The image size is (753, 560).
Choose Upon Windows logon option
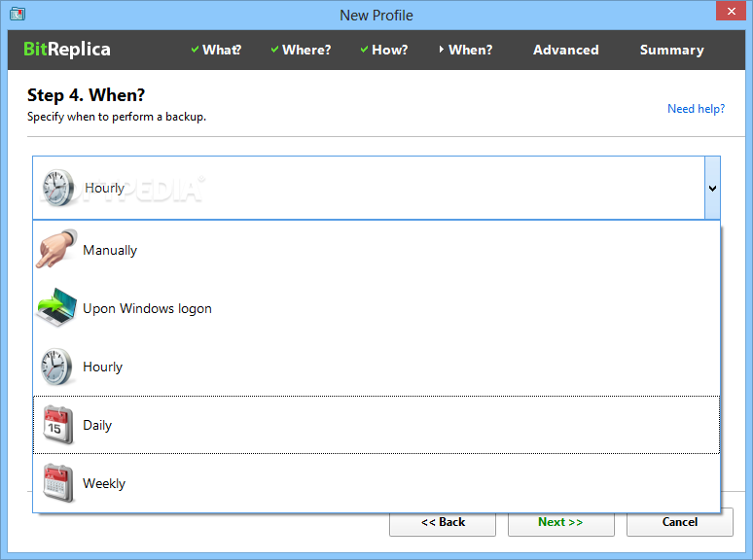(x=376, y=308)
